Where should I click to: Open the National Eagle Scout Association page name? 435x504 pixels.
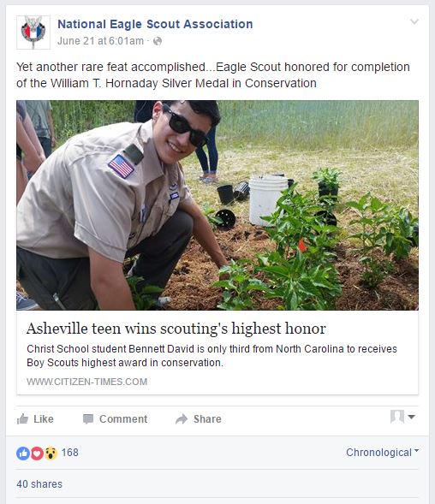(155, 24)
